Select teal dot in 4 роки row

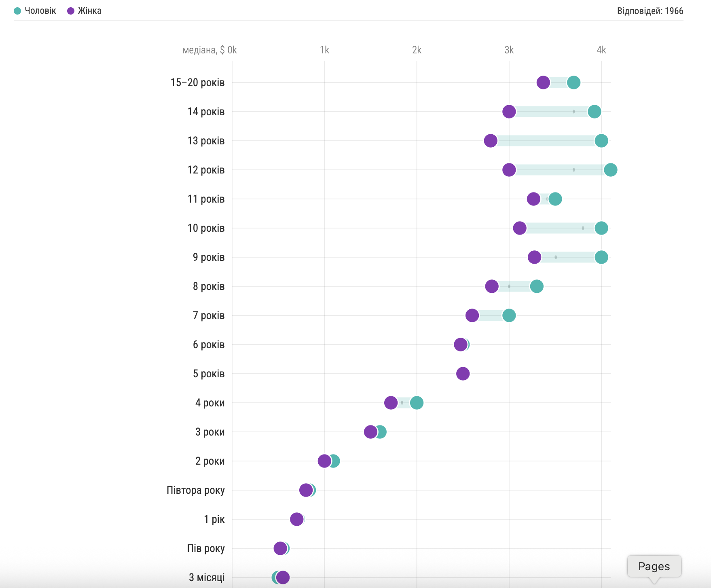[417, 403]
